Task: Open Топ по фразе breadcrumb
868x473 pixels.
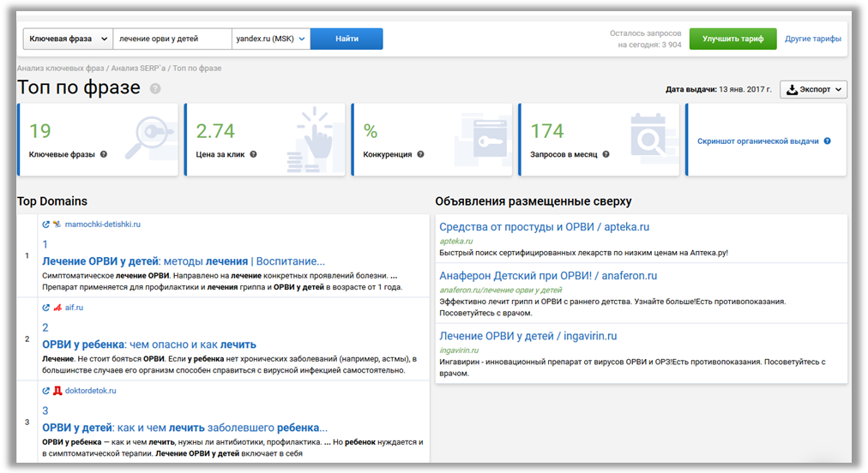Action: pyautogui.click(x=197, y=68)
